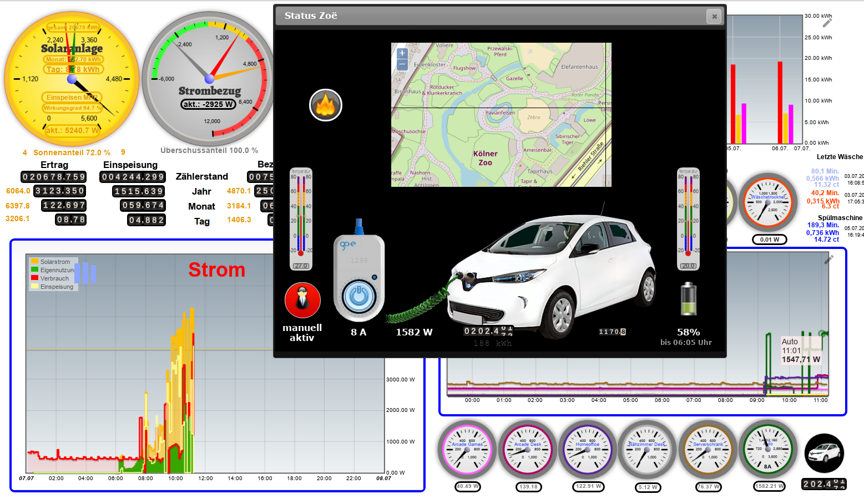Click the 'manuell aktiv' status label
864x504 pixels.
point(302,333)
